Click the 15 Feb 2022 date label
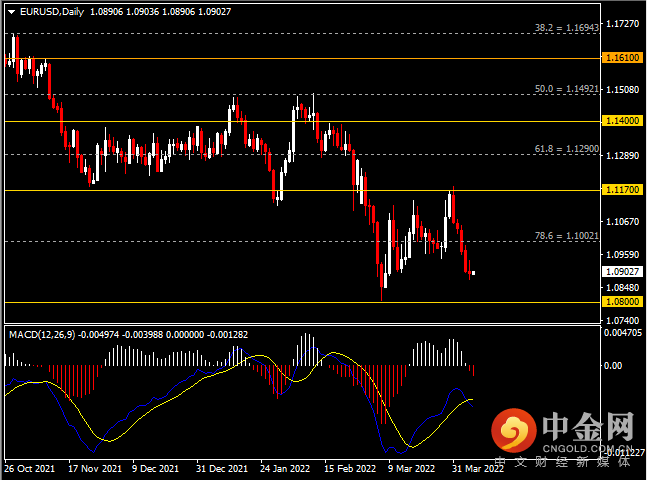This screenshot has width=648, height=480. coord(350,468)
